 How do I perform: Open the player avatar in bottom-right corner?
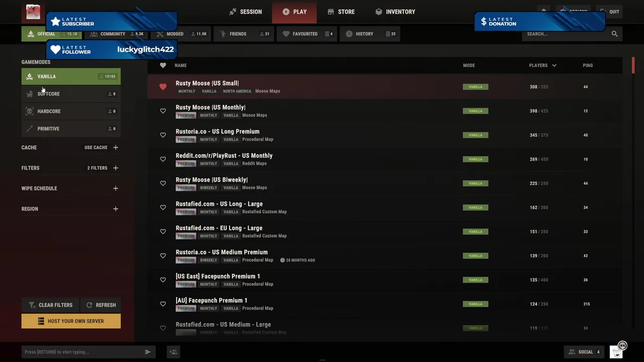[616, 351]
